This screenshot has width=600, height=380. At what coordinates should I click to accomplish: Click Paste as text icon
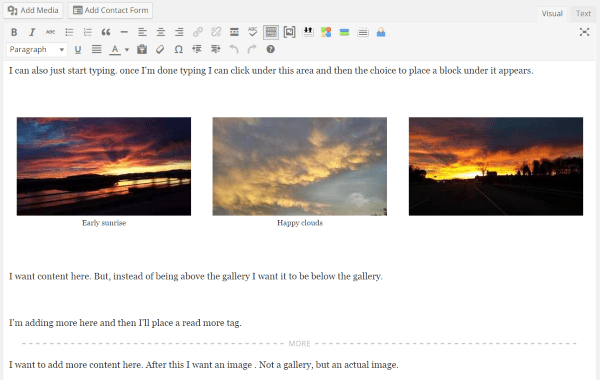click(x=142, y=49)
